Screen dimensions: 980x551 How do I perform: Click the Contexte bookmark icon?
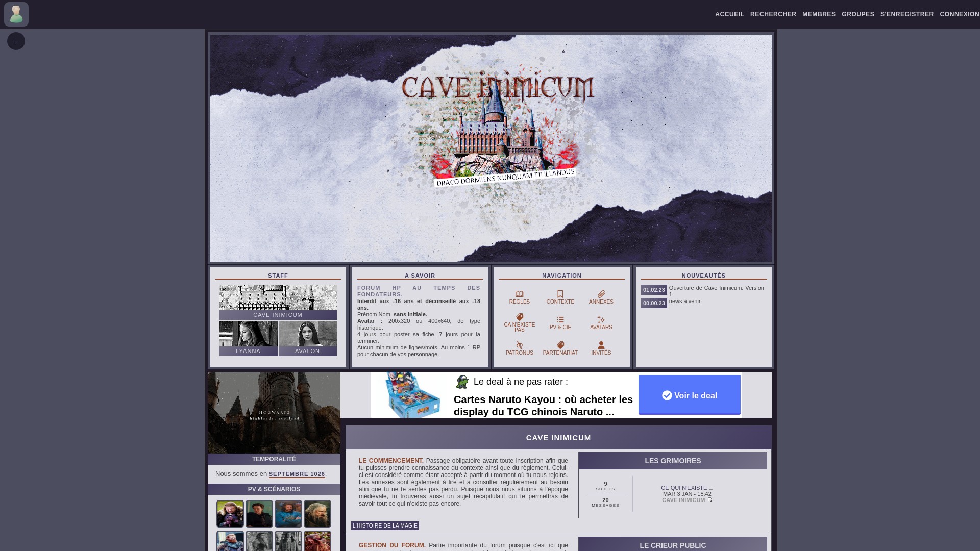pyautogui.click(x=560, y=294)
